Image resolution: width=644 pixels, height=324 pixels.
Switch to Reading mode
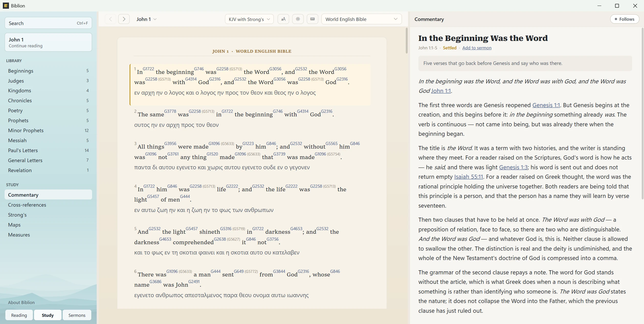19,315
